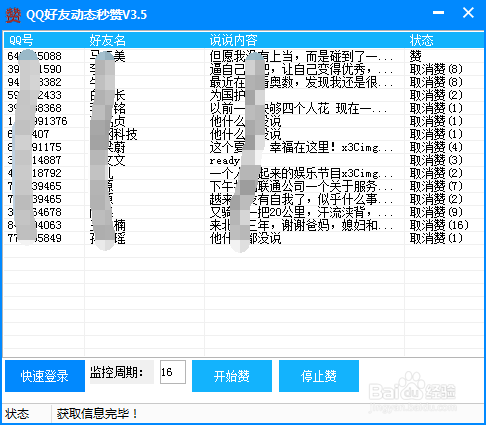Click the 停止赞 button
The width and height of the screenshot is (486, 425).
coord(319,376)
